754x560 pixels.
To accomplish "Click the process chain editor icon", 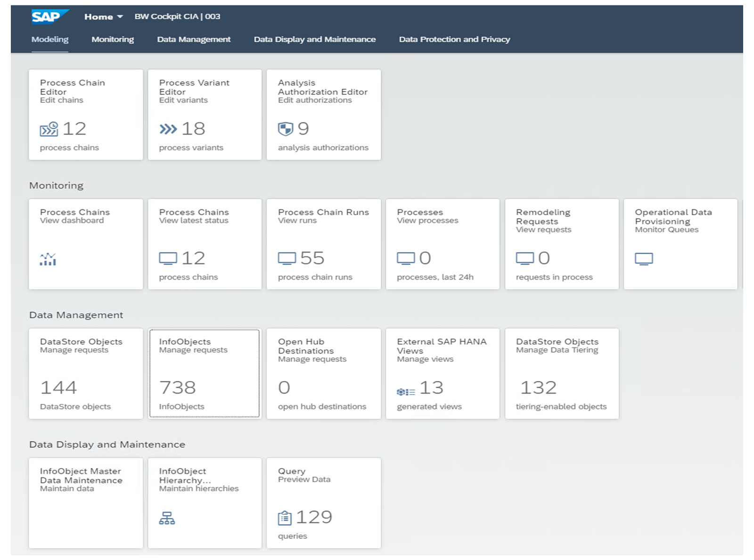I will point(49,129).
